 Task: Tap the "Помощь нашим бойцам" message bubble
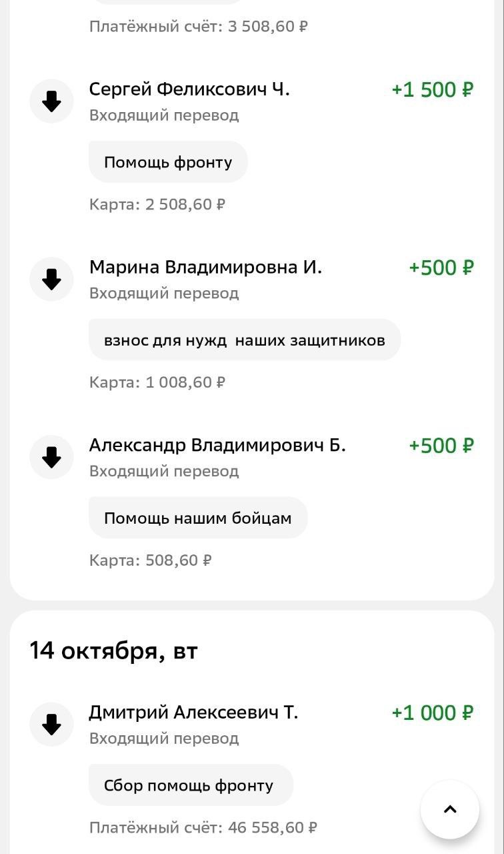coord(197,518)
